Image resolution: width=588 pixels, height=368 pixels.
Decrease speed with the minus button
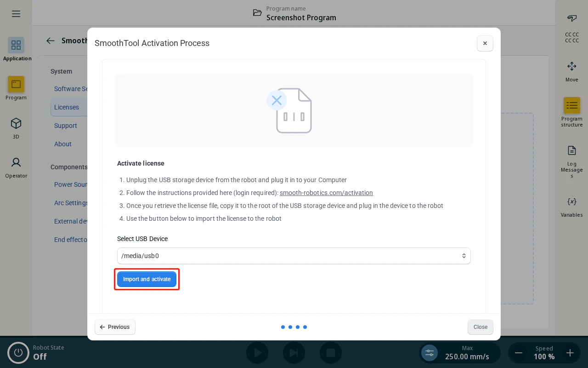coord(519,353)
